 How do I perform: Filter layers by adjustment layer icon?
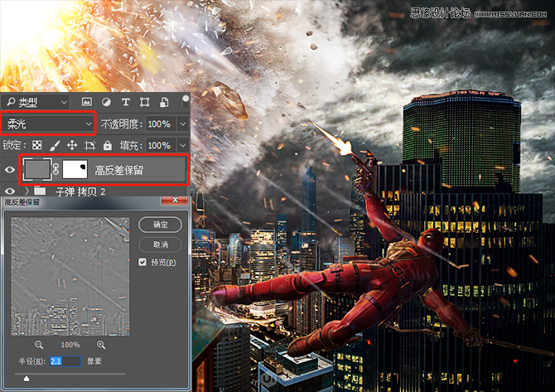coord(106,102)
